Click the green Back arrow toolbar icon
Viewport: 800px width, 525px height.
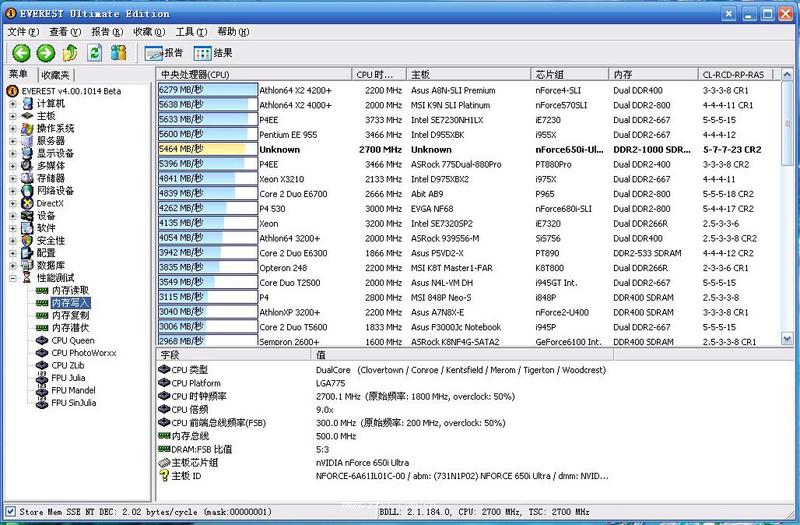(21, 53)
